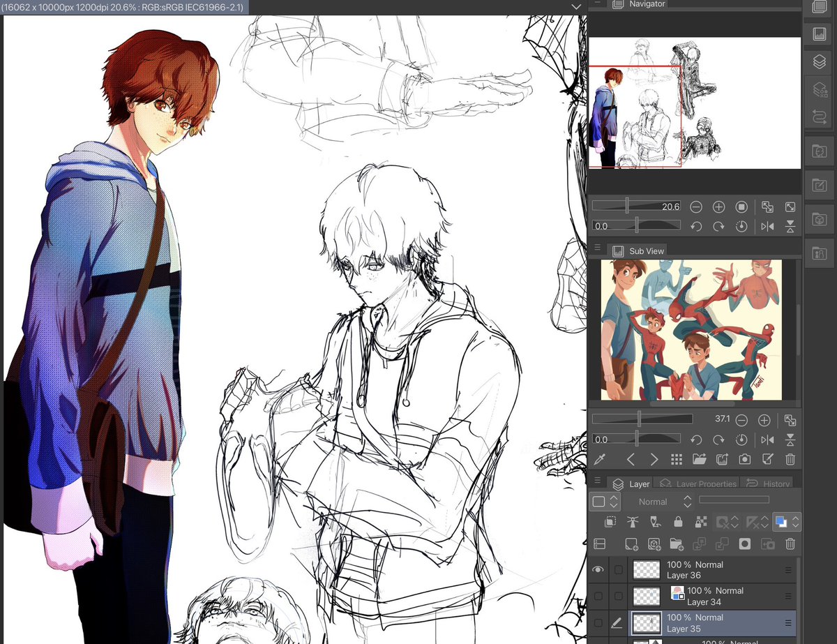Toggle Set as Reference Layer lighthouse
The width and height of the screenshot is (837, 644).
click(x=633, y=522)
